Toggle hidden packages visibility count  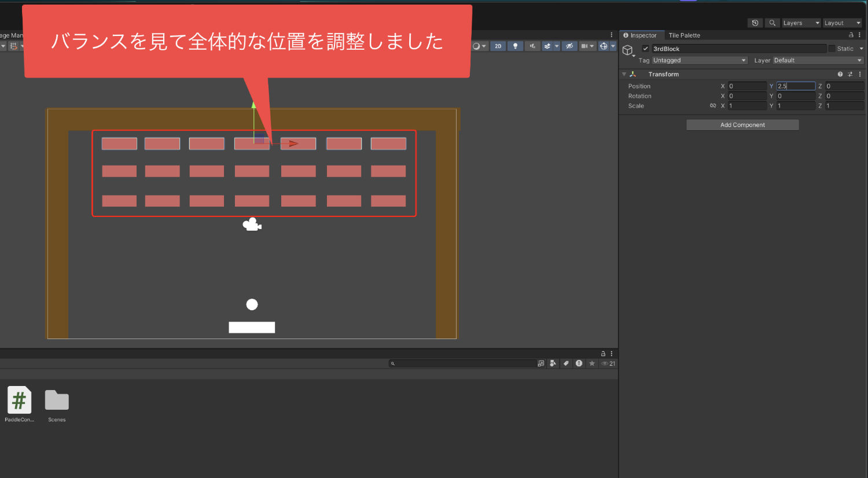click(x=608, y=363)
